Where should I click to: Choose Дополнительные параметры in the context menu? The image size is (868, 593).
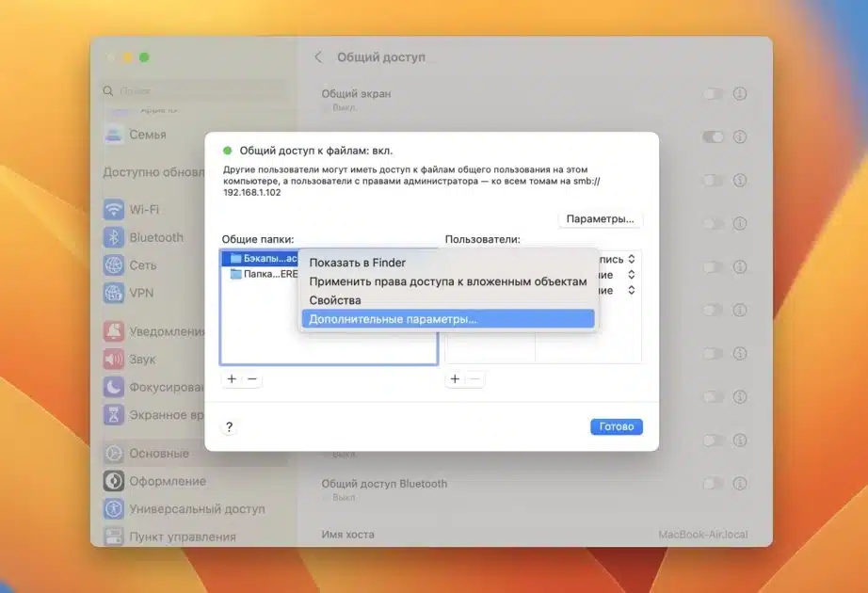(x=393, y=320)
